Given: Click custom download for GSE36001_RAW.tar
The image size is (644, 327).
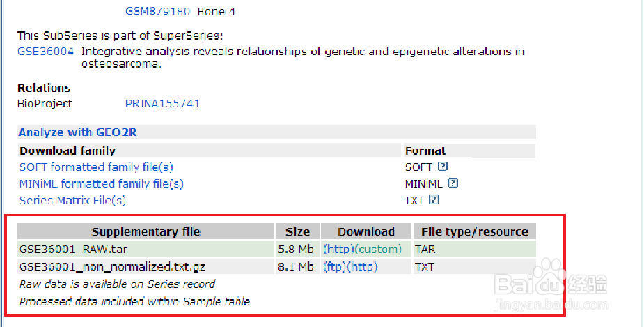Looking at the screenshot, I should tap(378, 249).
